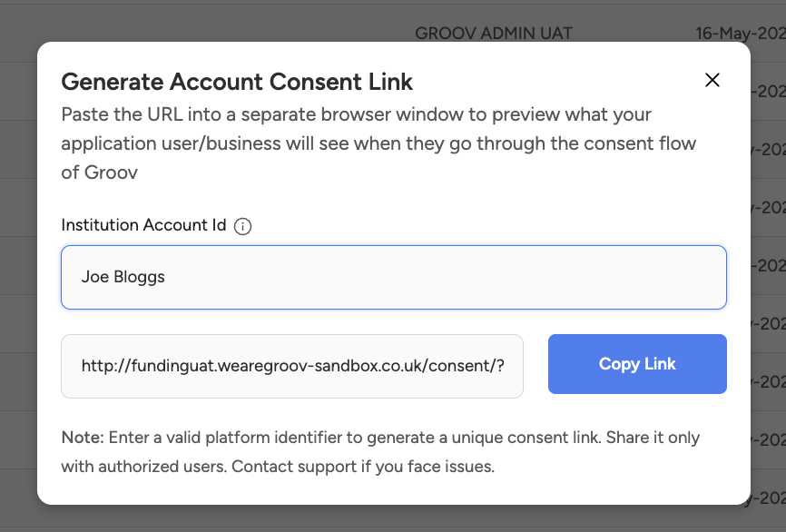Click the 'Joe Bloggs' text in input
Screen dimensions: 786x532
(x=123, y=277)
